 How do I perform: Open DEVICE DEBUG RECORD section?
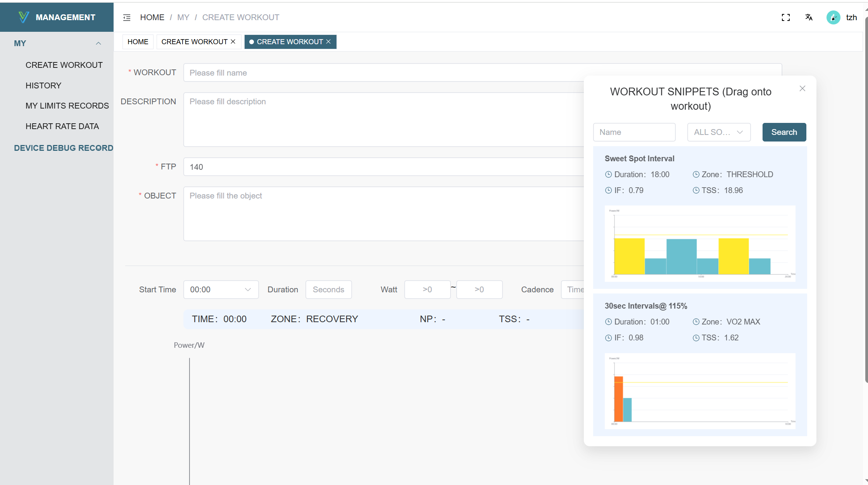tap(64, 148)
